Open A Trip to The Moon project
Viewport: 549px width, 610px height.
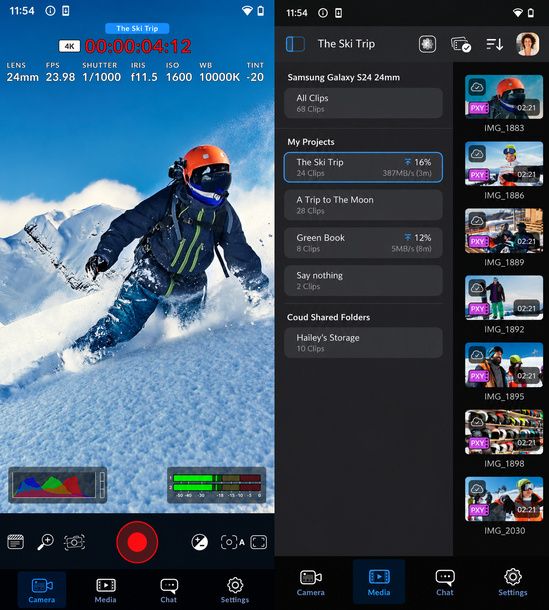[363, 205]
